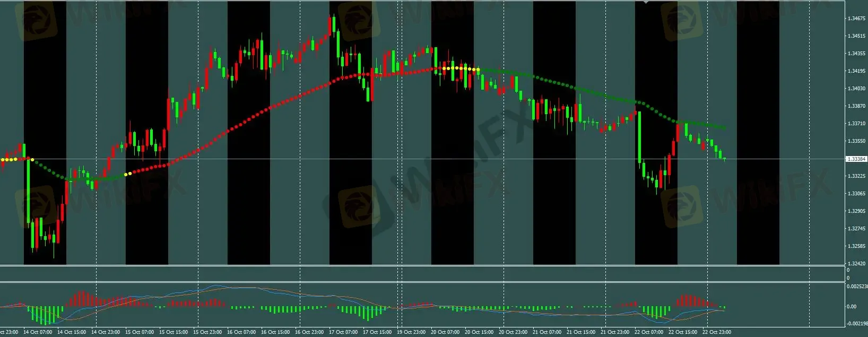Click the 19 Oct 23:00 time label
Image resolution: width=868 pixels, height=337 pixels.
pyautogui.click(x=411, y=332)
